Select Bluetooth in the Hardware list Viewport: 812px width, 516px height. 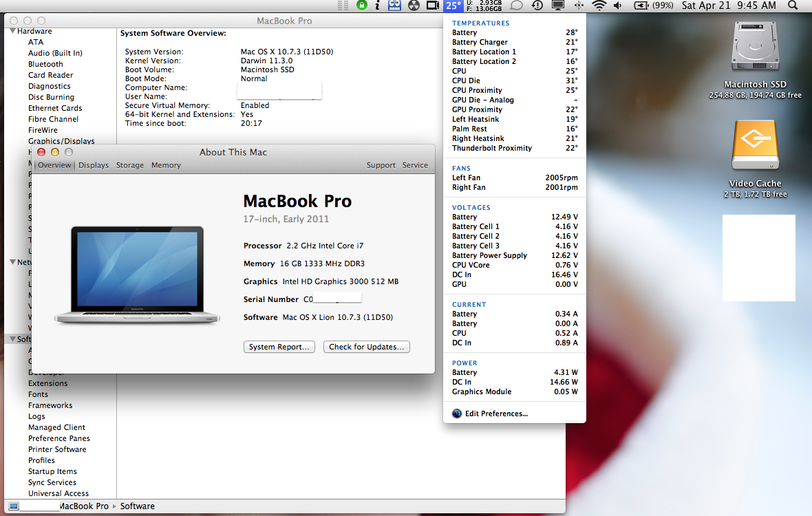pos(45,64)
